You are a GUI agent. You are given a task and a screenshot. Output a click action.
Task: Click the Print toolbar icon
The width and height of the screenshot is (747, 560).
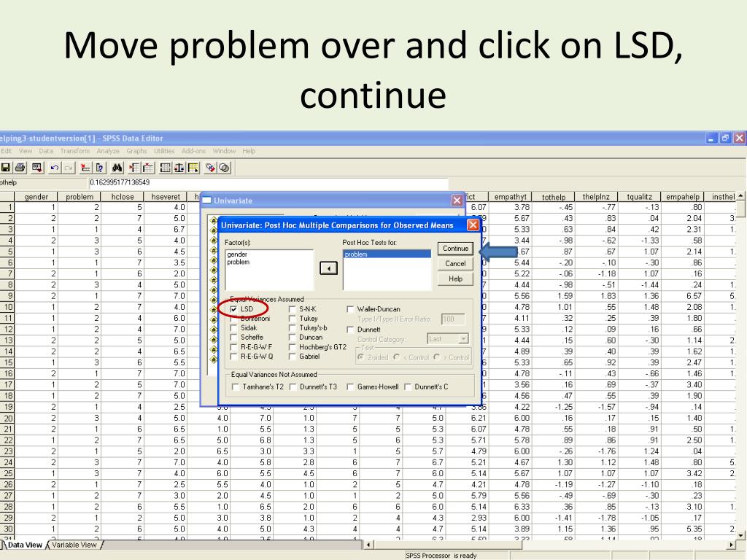(x=20, y=168)
